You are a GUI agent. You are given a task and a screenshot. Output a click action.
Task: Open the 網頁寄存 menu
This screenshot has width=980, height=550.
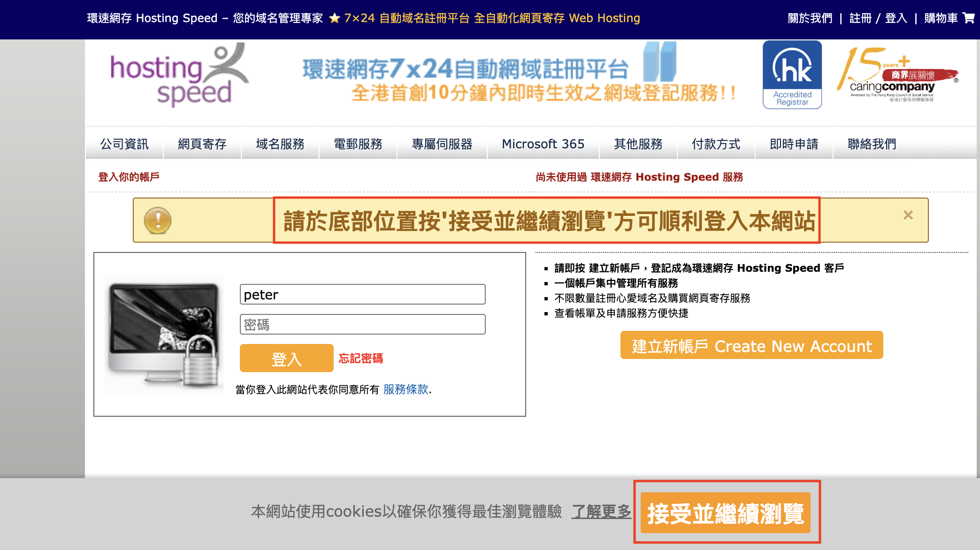(x=202, y=144)
